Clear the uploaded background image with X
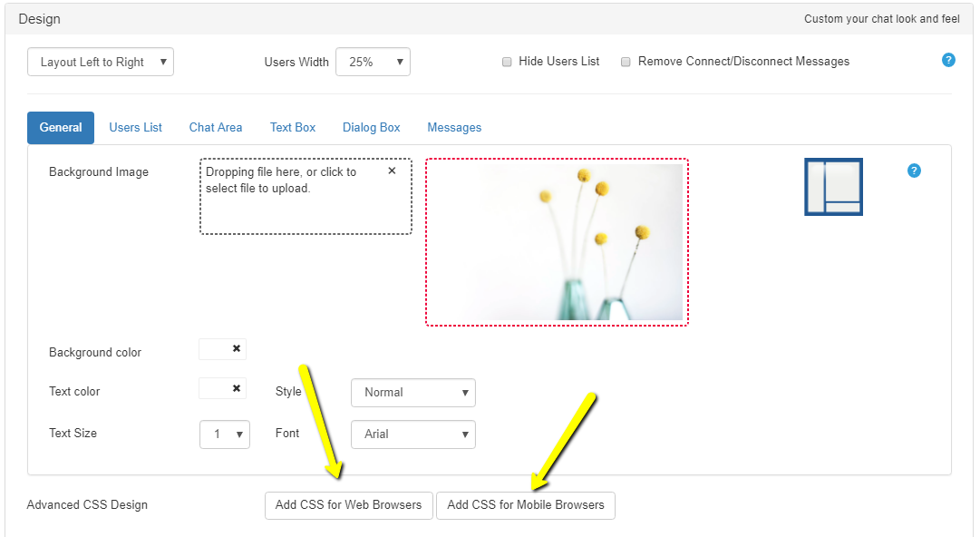This screenshot has width=980, height=537. tap(392, 171)
